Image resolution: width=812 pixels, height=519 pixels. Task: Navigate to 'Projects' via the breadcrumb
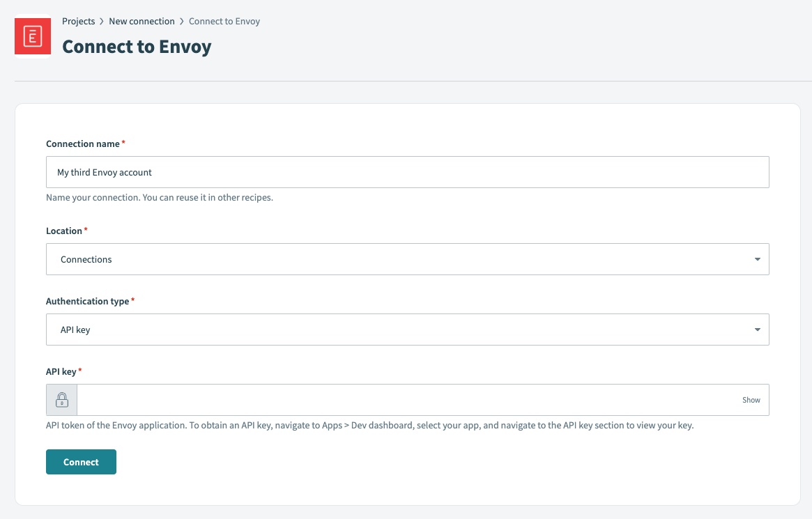[78, 21]
